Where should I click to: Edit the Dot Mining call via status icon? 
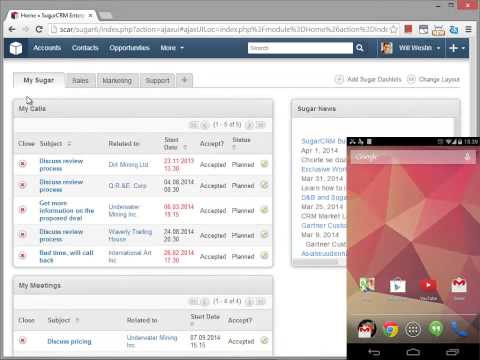tap(264, 164)
